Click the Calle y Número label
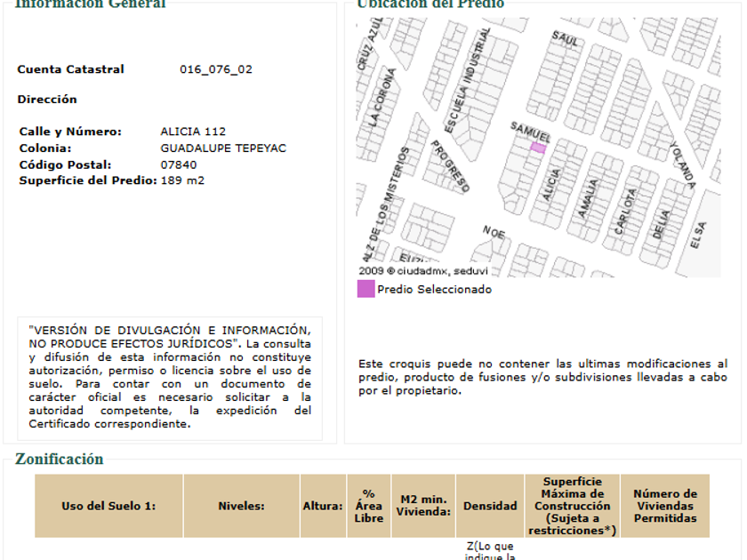Viewport: 747px width, 560px height. tap(70, 132)
